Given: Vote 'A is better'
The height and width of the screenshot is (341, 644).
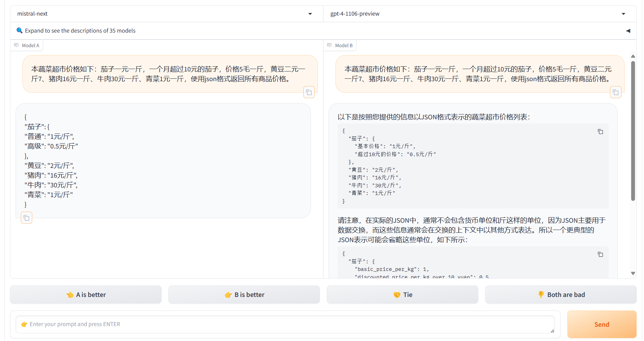Looking at the screenshot, I should coord(86,295).
